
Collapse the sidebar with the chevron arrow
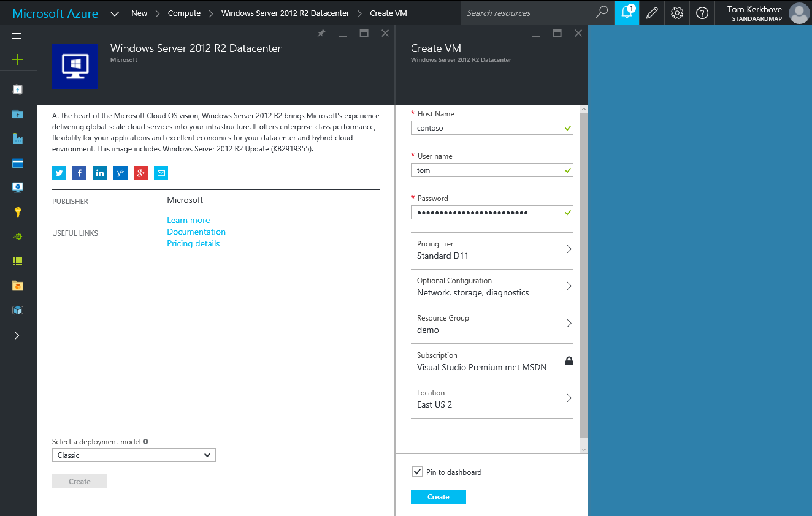pyautogui.click(x=17, y=335)
